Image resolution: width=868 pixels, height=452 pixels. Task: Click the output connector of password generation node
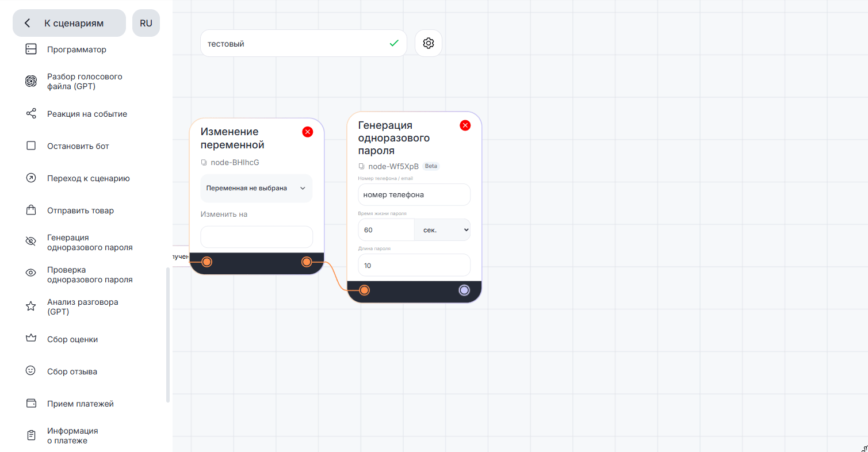(464, 290)
